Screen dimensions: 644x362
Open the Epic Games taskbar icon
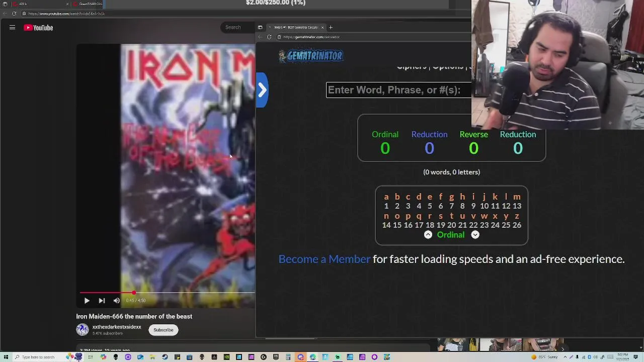(x=276, y=357)
